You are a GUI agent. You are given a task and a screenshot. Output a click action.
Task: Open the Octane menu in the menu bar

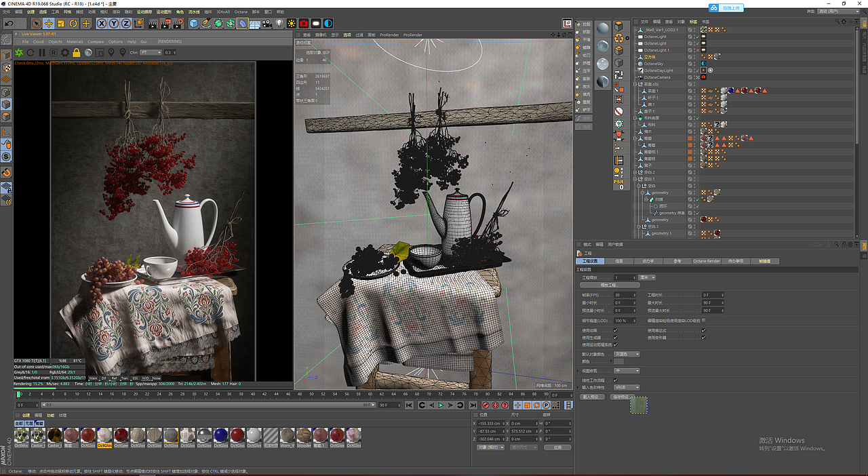coord(241,12)
